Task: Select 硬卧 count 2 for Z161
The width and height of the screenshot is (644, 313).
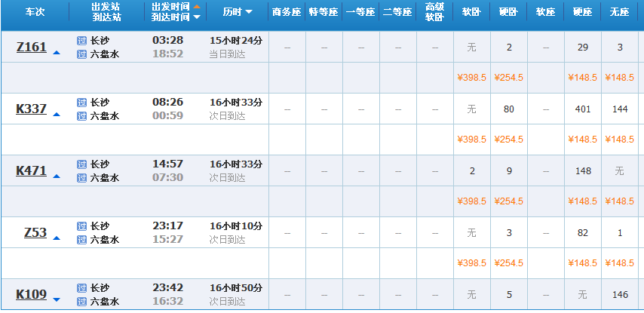Action: click(x=509, y=48)
